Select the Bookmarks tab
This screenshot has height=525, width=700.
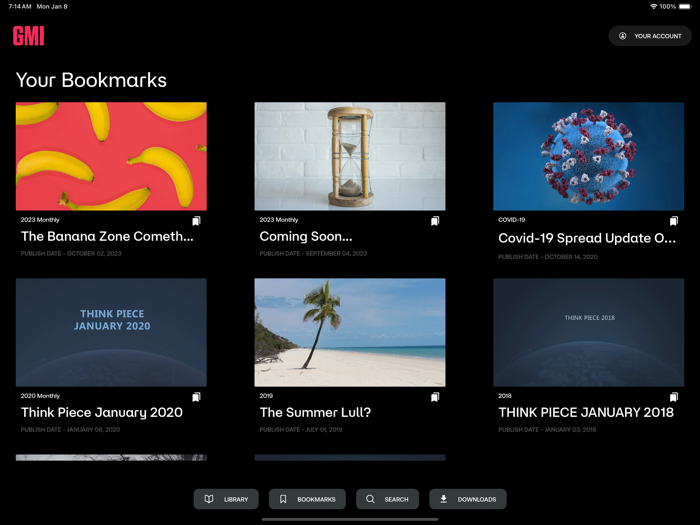click(307, 499)
